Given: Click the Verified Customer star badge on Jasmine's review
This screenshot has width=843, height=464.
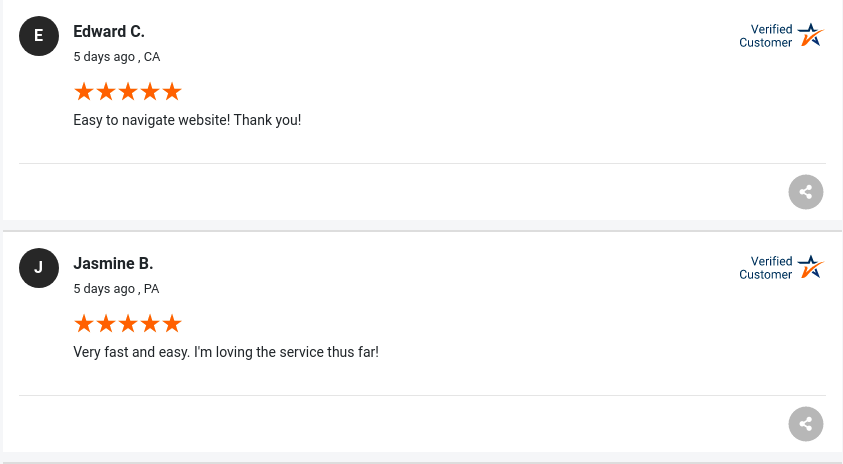Looking at the screenshot, I should tap(810, 268).
